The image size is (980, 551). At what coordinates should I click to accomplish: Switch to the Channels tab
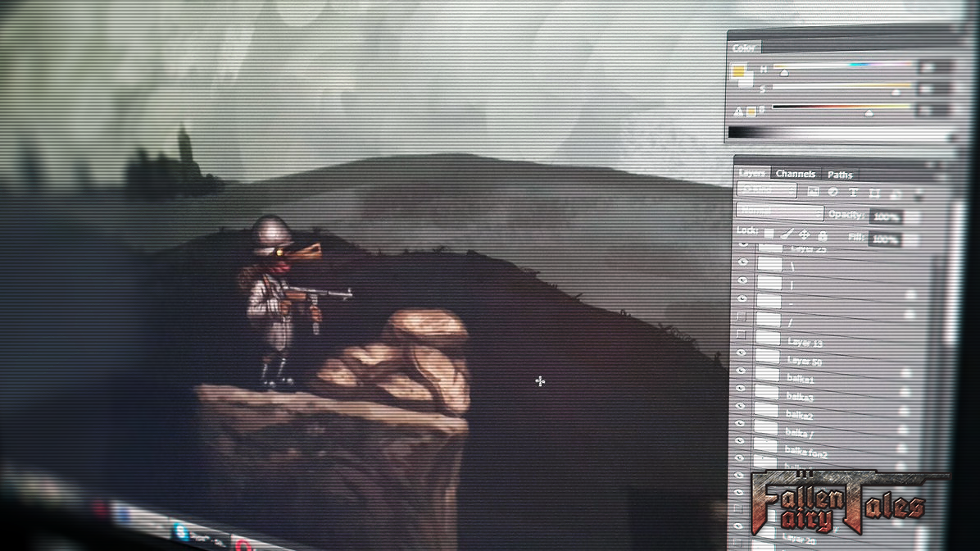(x=795, y=174)
